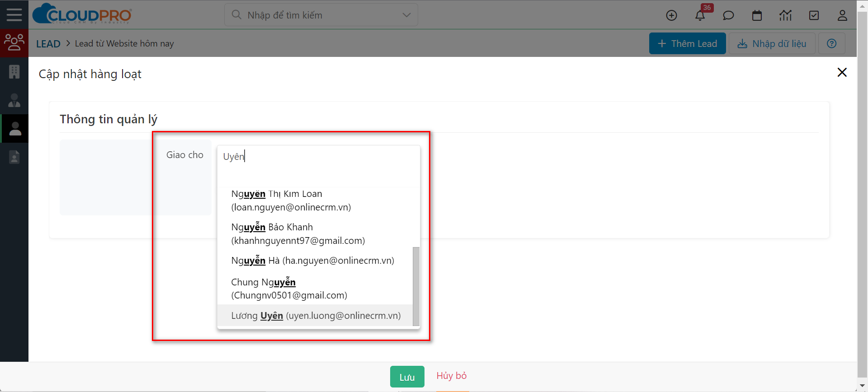868x392 pixels.
Task: Open the tasks checkbox icon
Action: tap(814, 15)
